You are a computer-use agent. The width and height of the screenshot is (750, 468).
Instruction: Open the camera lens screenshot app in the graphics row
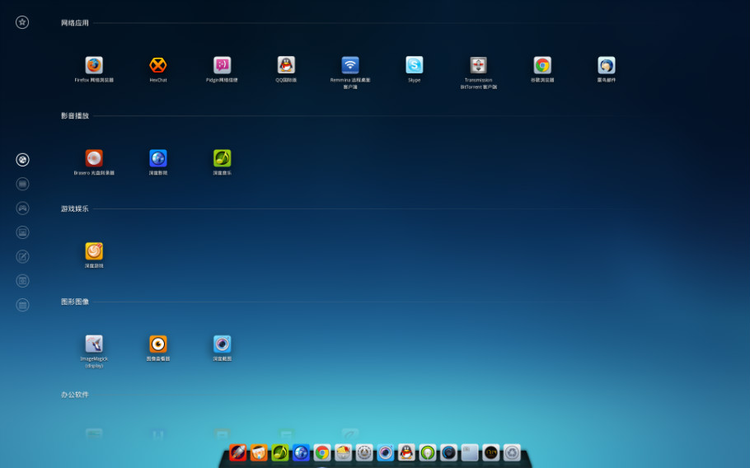click(222, 344)
